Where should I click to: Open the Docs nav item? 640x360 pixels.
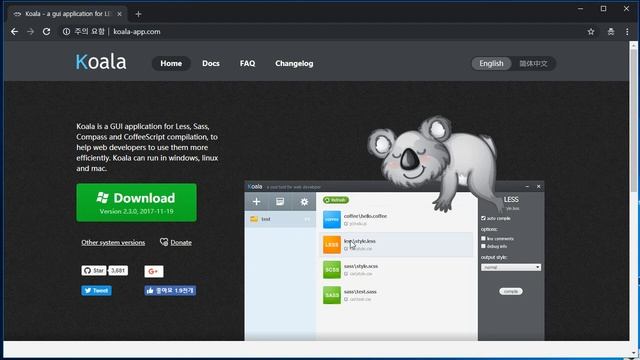click(211, 63)
